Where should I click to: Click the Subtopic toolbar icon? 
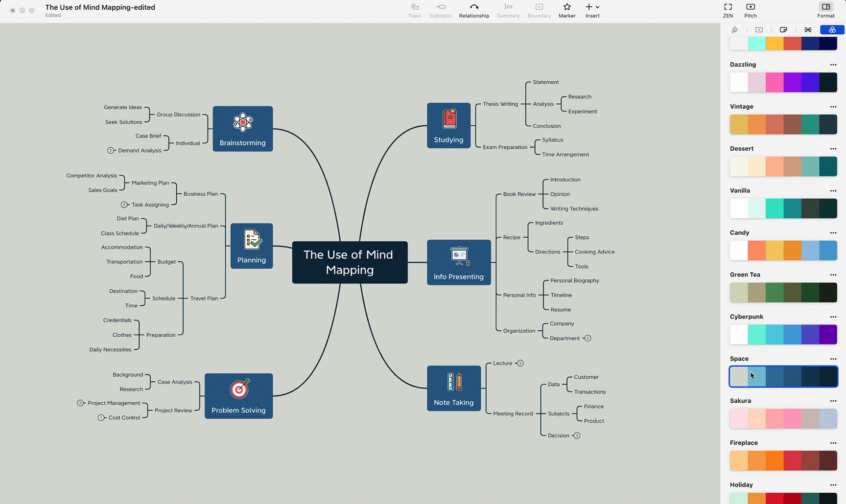pos(441,7)
